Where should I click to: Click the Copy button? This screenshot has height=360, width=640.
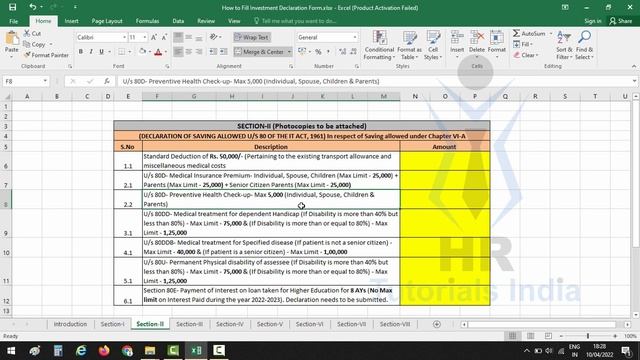pos(35,44)
